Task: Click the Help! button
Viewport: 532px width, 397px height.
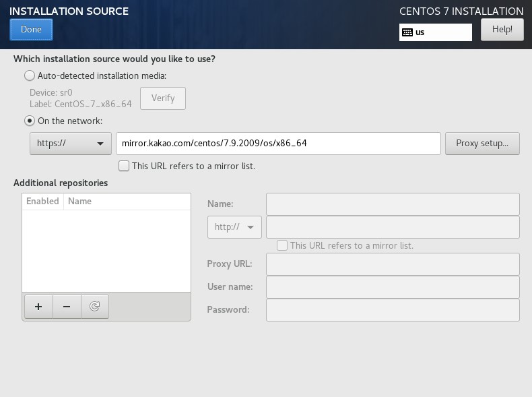Action: (x=502, y=29)
